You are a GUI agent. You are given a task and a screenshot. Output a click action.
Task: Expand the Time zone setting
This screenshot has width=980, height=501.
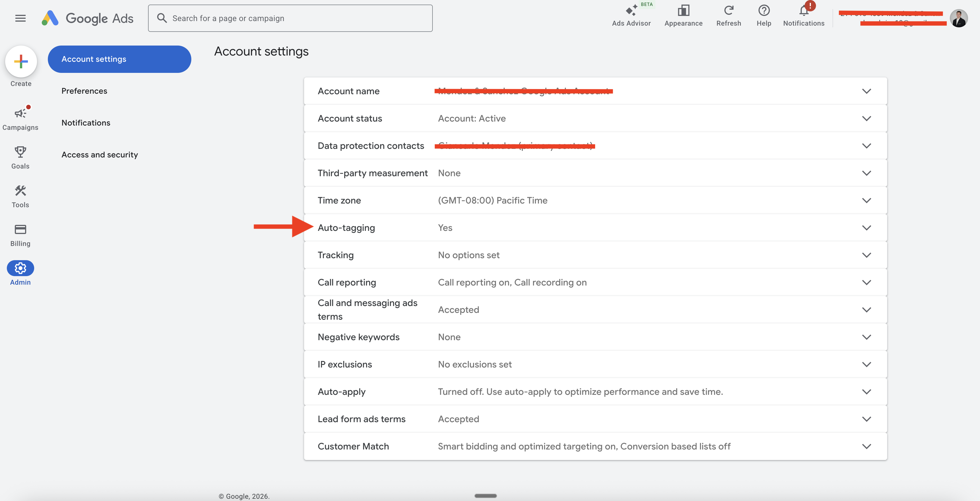[866, 200]
